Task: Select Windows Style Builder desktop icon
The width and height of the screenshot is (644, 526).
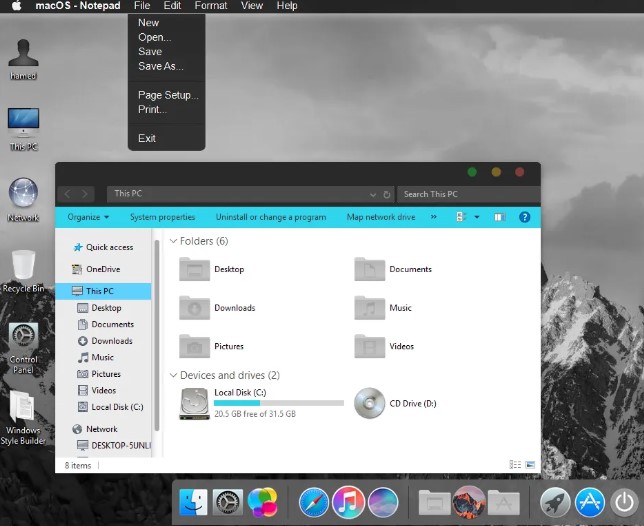Action: (23, 418)
